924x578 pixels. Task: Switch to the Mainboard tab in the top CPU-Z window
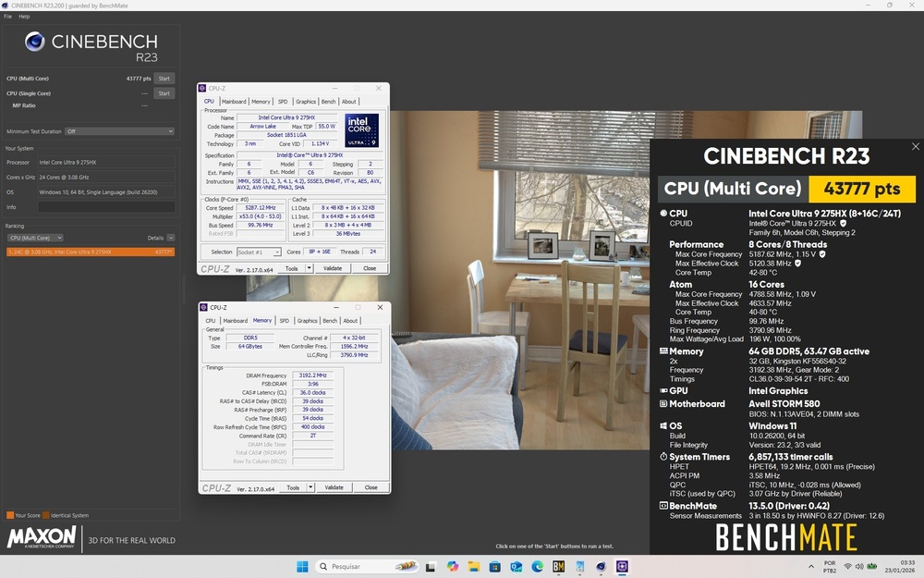(x=234, y=102)
